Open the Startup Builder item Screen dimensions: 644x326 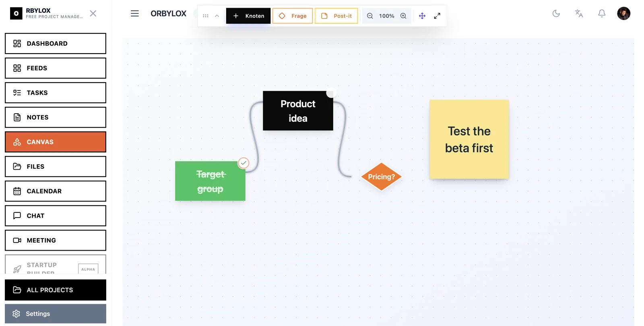pyautogui.click(x=56, y=265)
